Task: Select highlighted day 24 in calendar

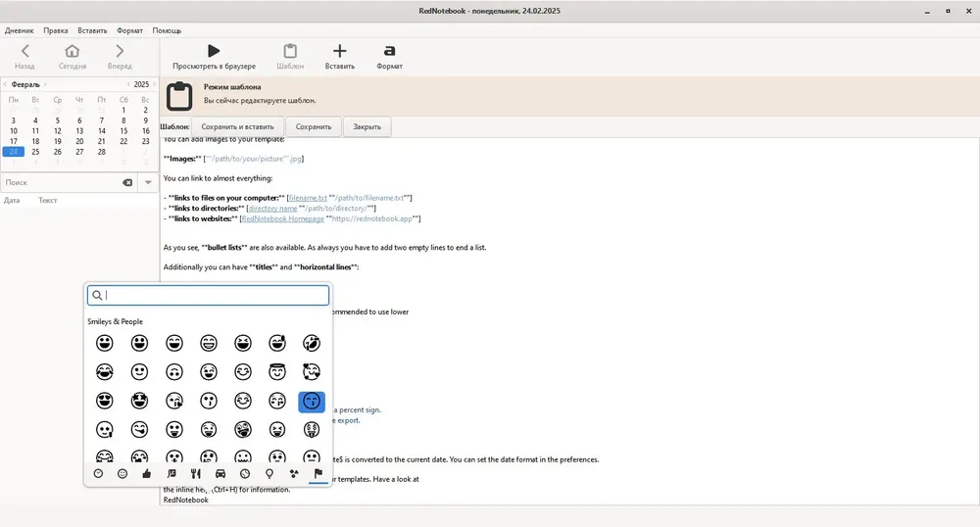Action: tap(13, 152)
